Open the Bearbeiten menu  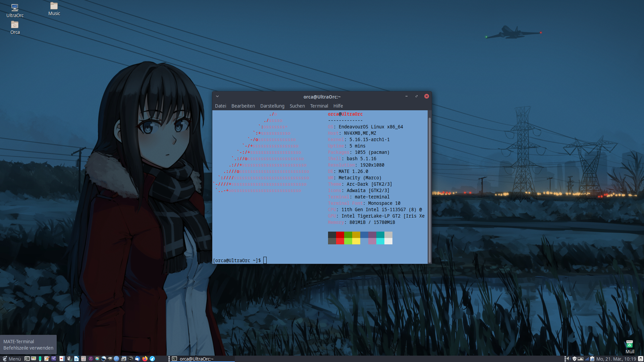tap(243, 106)
